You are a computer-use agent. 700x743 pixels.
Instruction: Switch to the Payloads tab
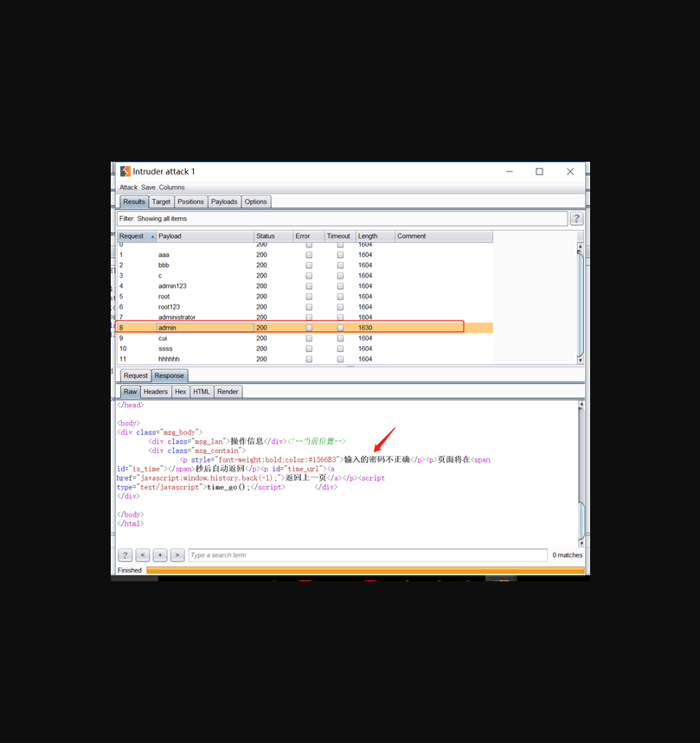point(224,202)
